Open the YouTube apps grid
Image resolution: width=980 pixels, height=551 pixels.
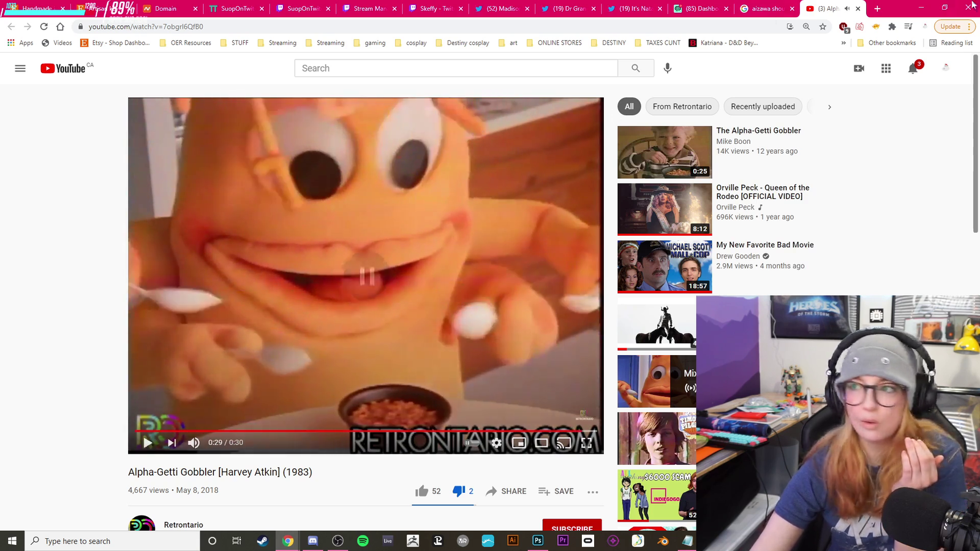click(886, 69)
